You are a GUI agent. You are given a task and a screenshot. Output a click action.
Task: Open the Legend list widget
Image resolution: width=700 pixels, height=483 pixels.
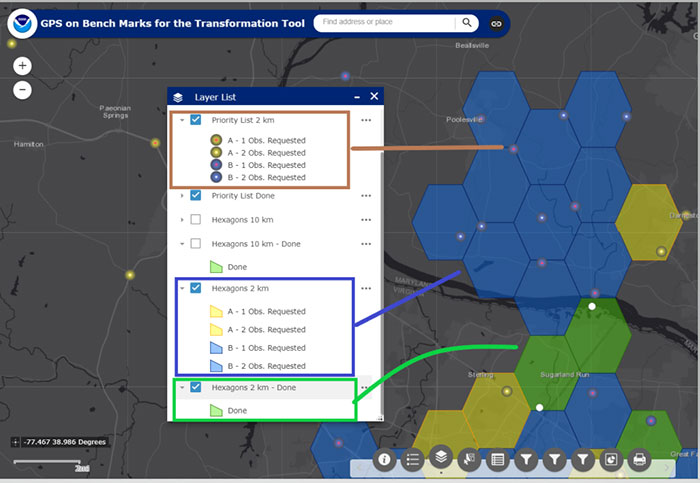[412, 460]
